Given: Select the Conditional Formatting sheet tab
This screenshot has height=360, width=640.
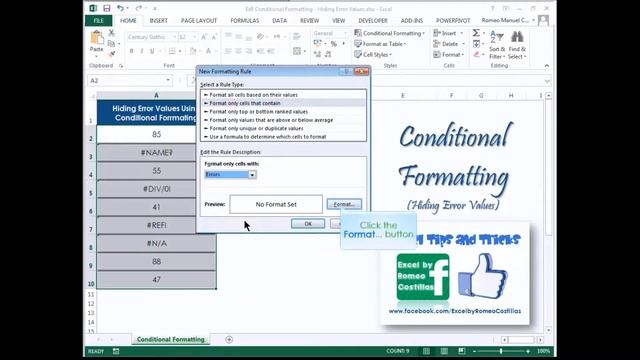Looking at the screenshot, I should click(171, 339).
